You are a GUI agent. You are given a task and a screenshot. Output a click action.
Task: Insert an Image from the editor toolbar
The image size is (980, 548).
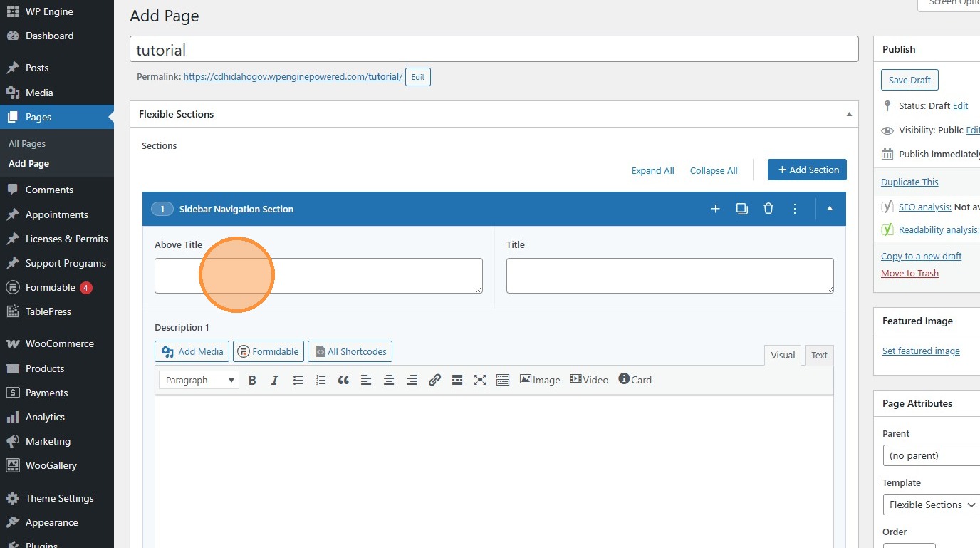click(x=540, y=380)
